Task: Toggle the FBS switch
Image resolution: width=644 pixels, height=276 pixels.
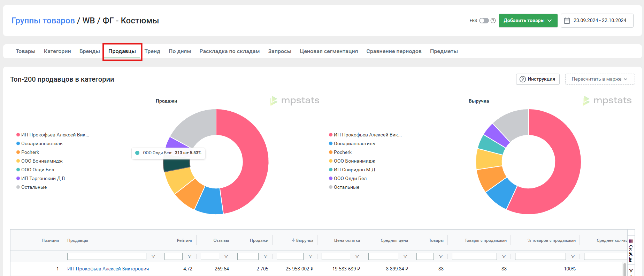Action: tap(484, 21)
